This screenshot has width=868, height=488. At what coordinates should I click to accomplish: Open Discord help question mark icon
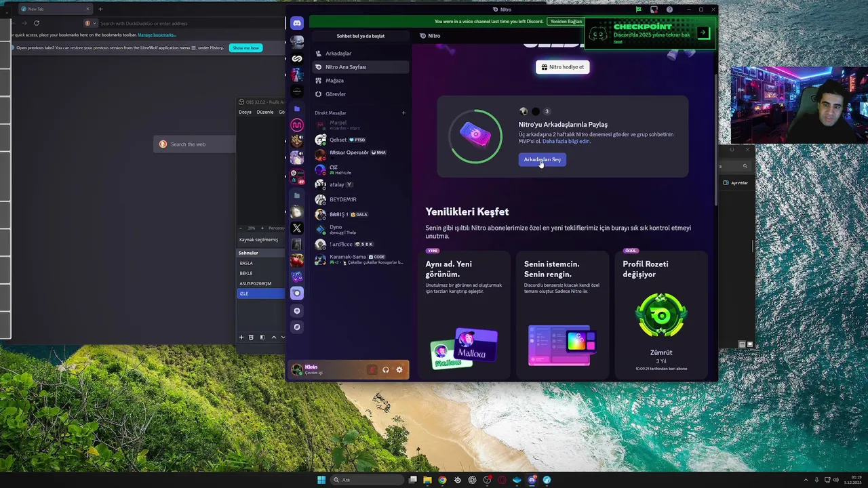pyautogui.click(x=669, y=9)
